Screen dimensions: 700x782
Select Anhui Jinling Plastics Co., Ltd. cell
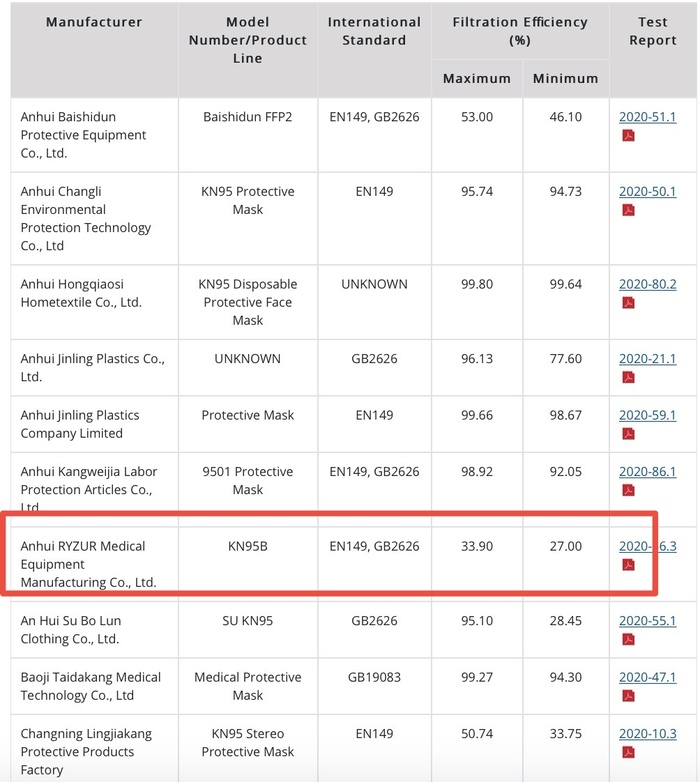point(94,368)
